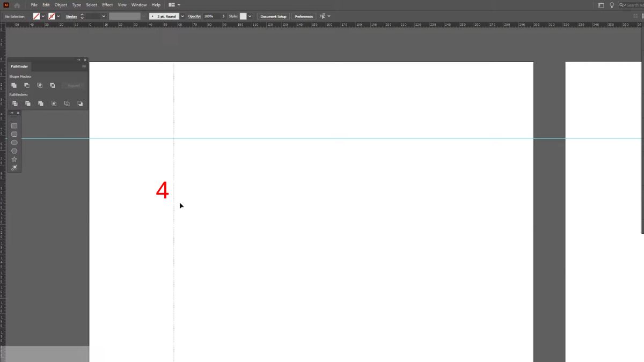Click the Document Setup button

click(274, 16)
